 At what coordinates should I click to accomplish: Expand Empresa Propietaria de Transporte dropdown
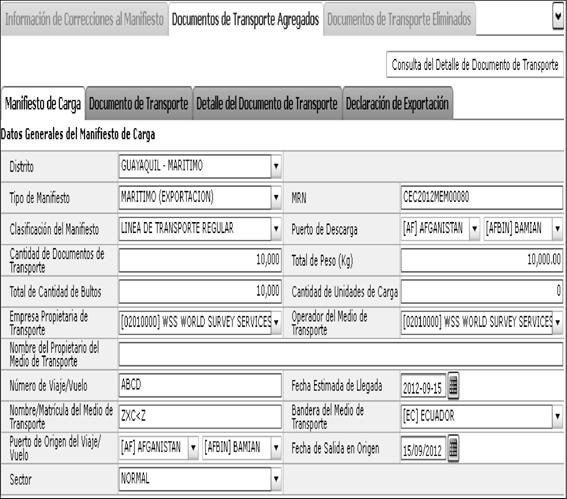click(276, 322)
